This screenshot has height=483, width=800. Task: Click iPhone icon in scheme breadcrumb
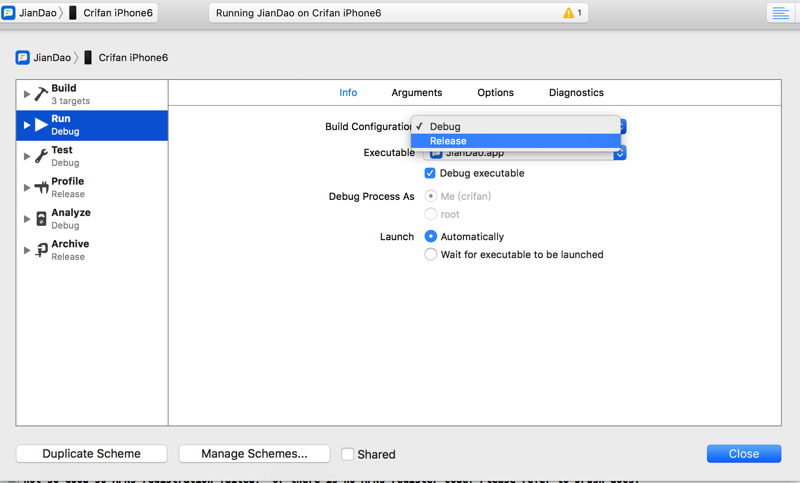(x=88, y=57)
